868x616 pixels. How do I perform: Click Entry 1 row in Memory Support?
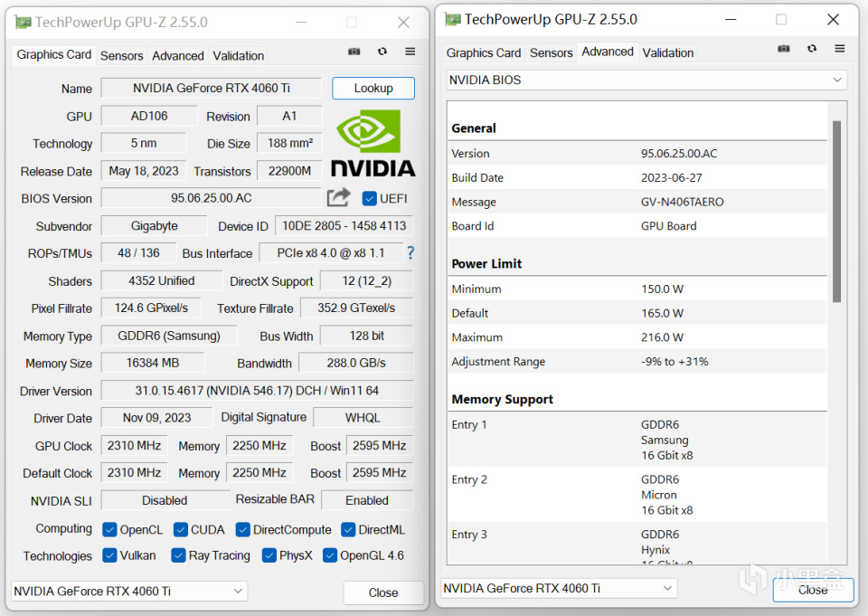click(x=637, y=440)
